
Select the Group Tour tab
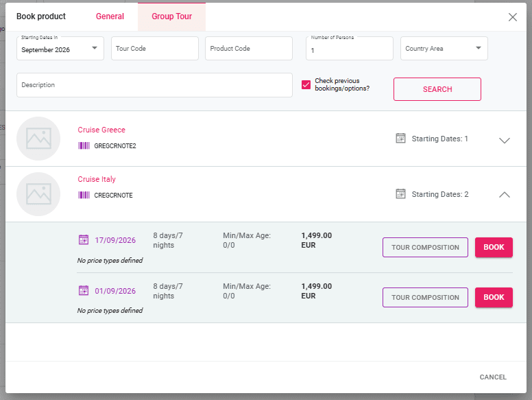pos(171,16)
